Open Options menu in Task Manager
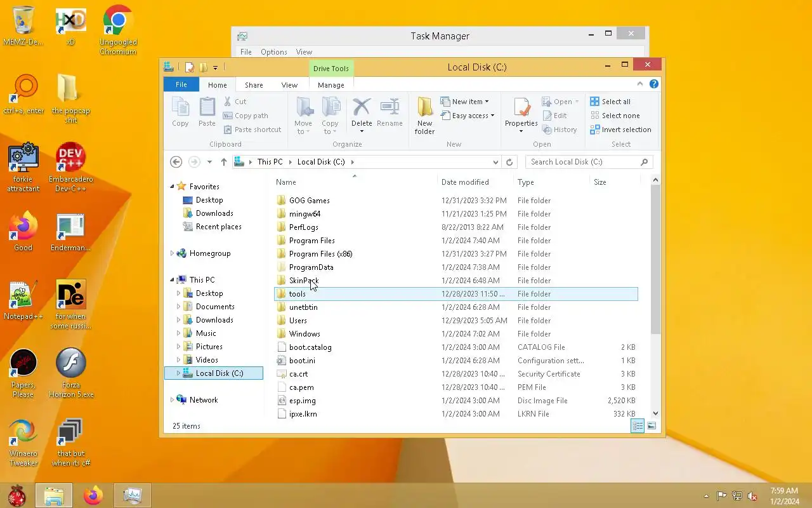The width and height of the screenshot is (812, 508). tap(274, 52)
